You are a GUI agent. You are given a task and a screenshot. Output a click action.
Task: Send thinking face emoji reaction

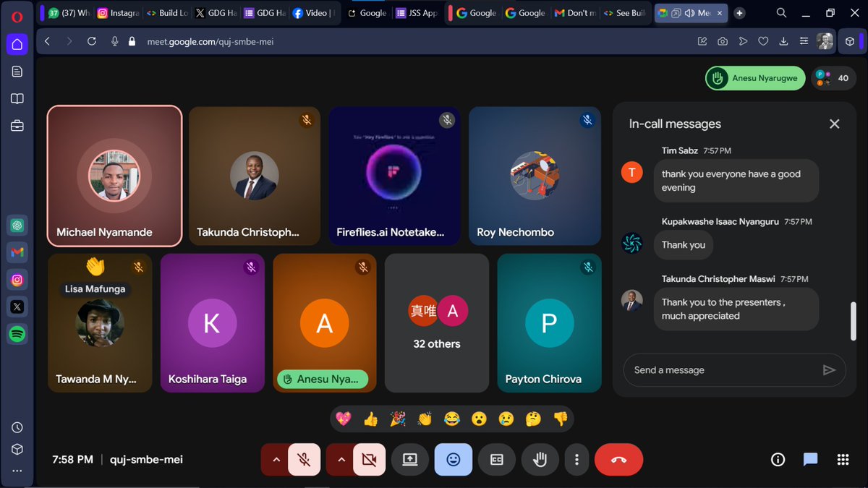click(533, 419)
